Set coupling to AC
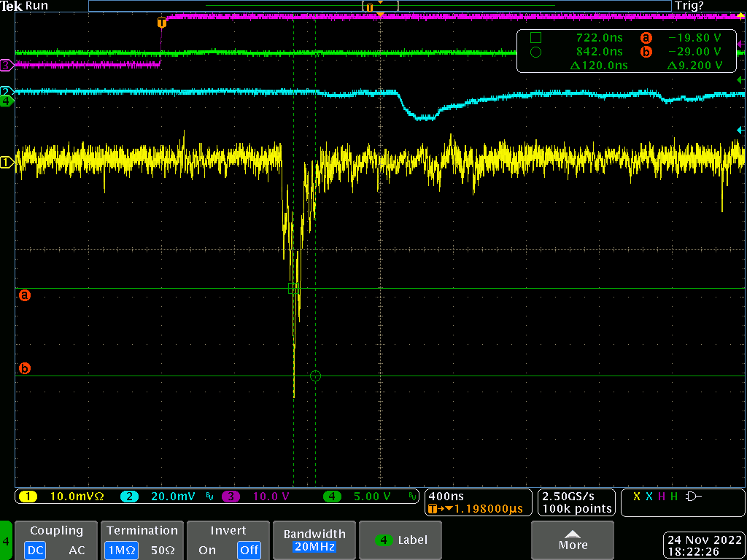Image resolution: width=747 pixels, height=560 pixels. [x=77, y=550]
